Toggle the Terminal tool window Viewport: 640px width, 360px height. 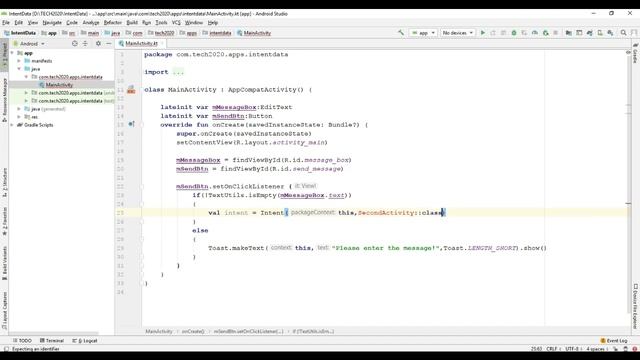pyautogui.click(x=52, y=340)
